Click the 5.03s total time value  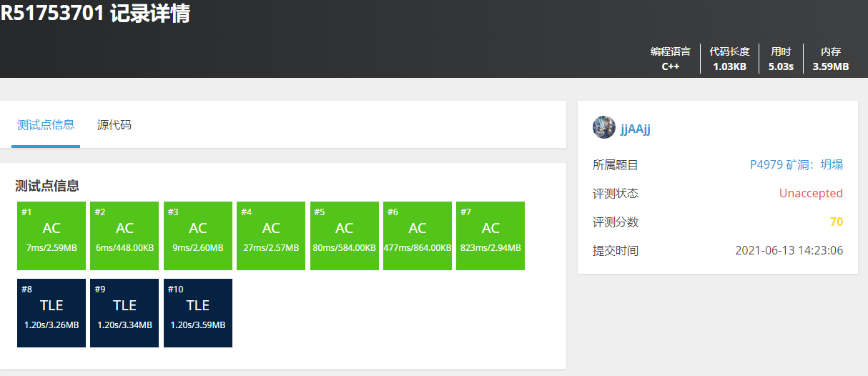pyautogui.click(x=781, y=66)
